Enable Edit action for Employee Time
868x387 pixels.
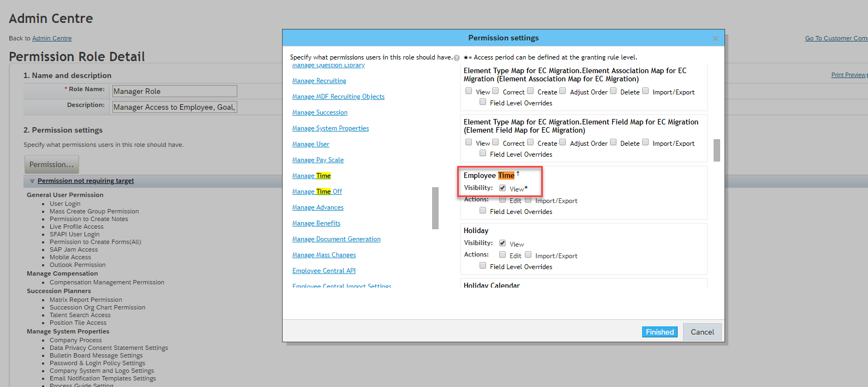tap(502, 200)
